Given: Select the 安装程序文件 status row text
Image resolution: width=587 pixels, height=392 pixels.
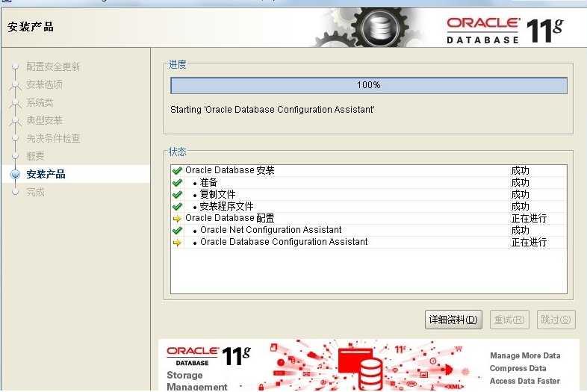Looking at the screenshot, I should (x=226, y=206).
